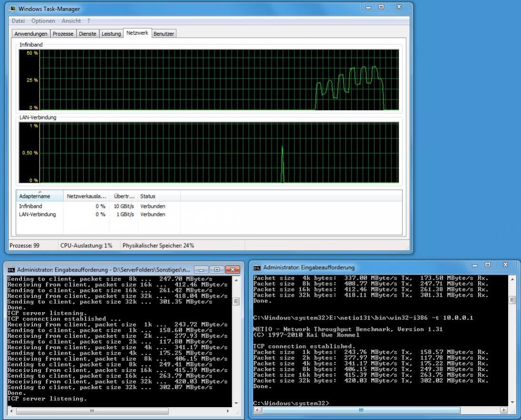The height and width of the screenshot is (420, 521).
Task: Click the C:\Windows\system32> prompt line at bottom
Action: tap(291, 403)
